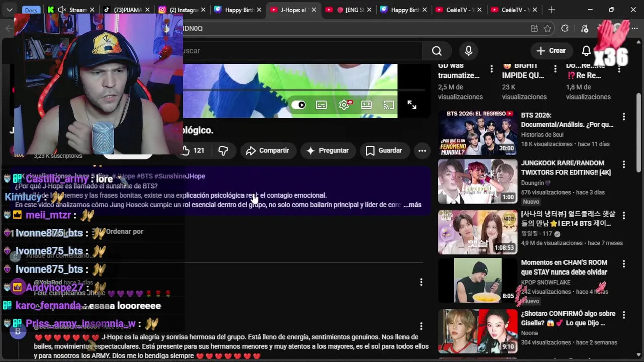Click the install-app icon in address bar

pyautogui.click(x=534, y=28)
